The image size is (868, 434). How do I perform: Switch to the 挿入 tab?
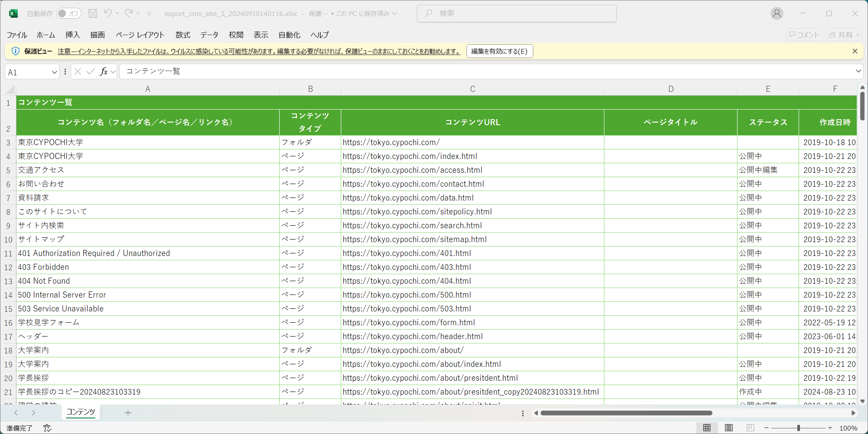72,35
